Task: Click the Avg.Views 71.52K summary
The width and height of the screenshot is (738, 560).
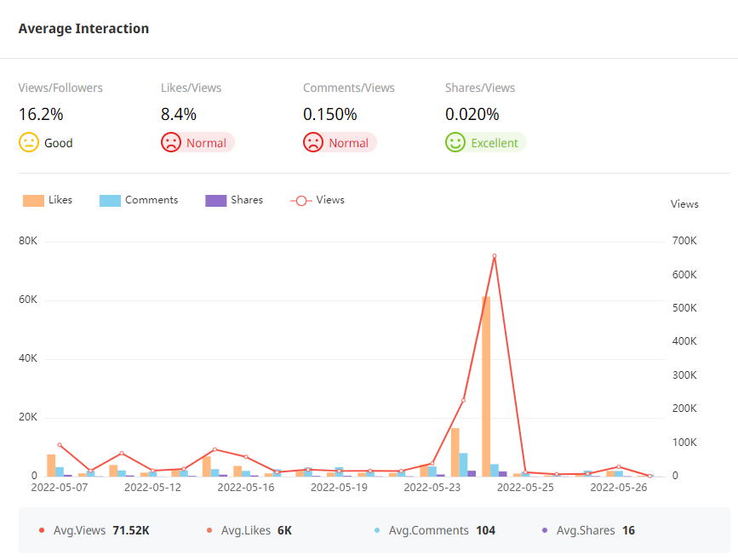Action: click(x=94, y=530)
